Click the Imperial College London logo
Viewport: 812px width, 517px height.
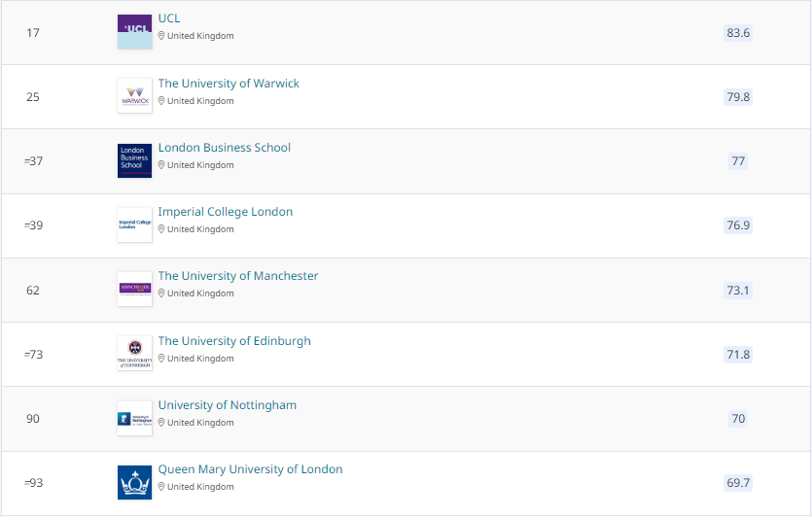coord(134,224)
